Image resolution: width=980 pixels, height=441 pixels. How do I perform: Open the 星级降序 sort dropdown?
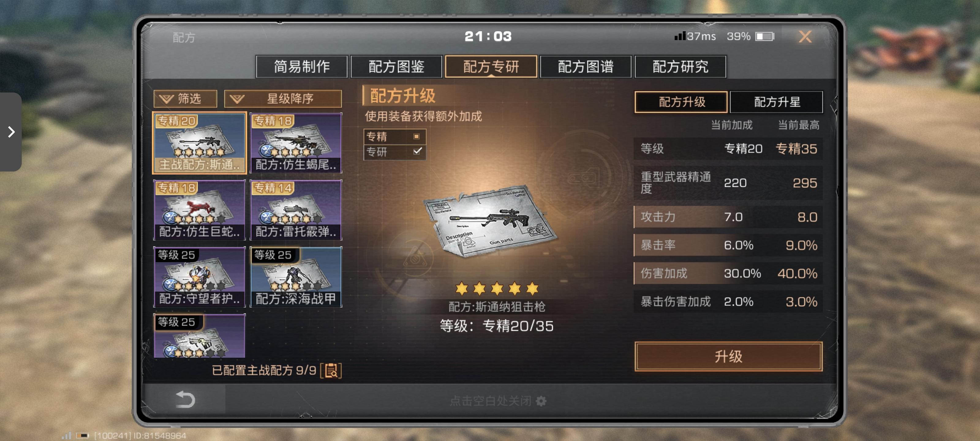[283, 99]
